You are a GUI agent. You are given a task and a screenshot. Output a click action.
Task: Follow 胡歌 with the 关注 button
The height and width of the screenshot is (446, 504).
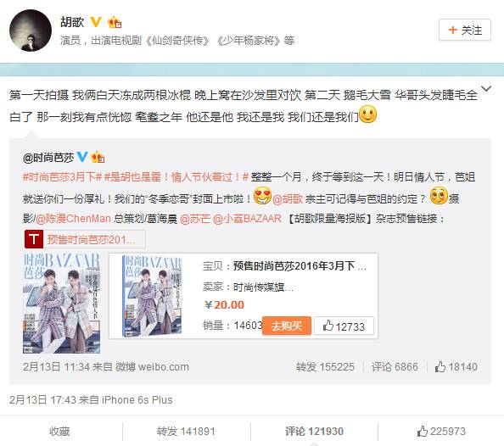point(464,30)
